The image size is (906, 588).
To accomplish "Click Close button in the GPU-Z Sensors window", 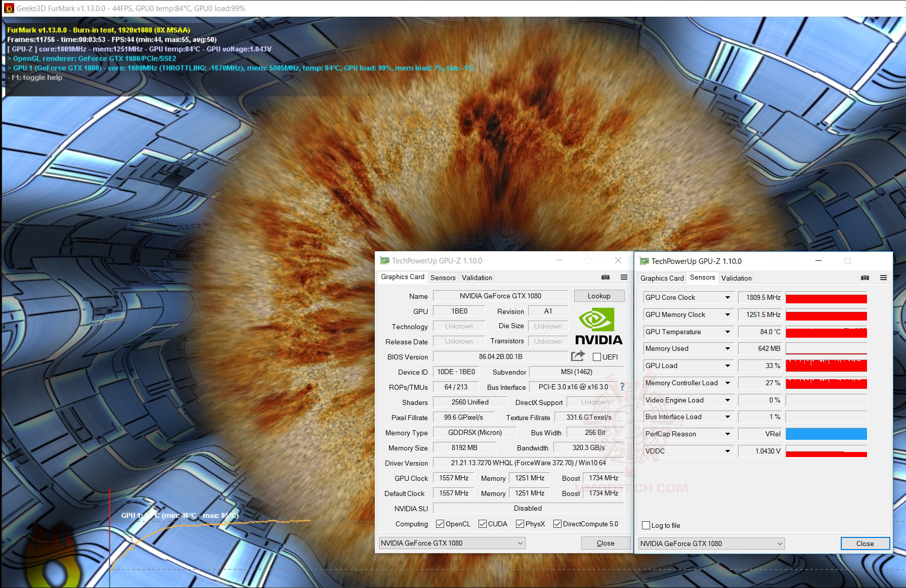I will click(865, 544).
